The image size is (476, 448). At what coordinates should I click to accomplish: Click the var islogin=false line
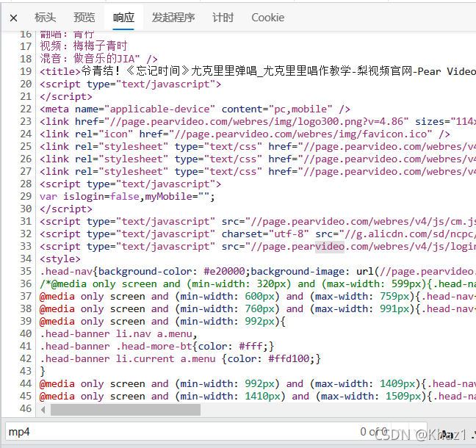coord(127,196)
